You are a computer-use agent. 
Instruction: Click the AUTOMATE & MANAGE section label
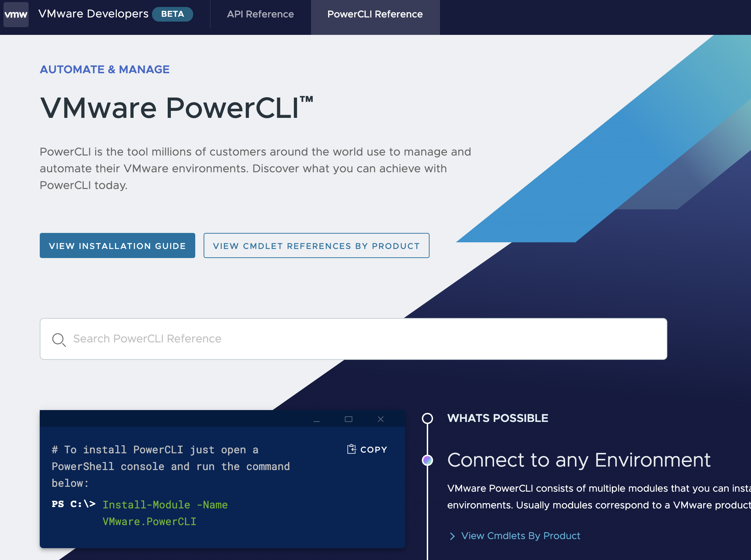pyautogui.click(x=104, y=69)
